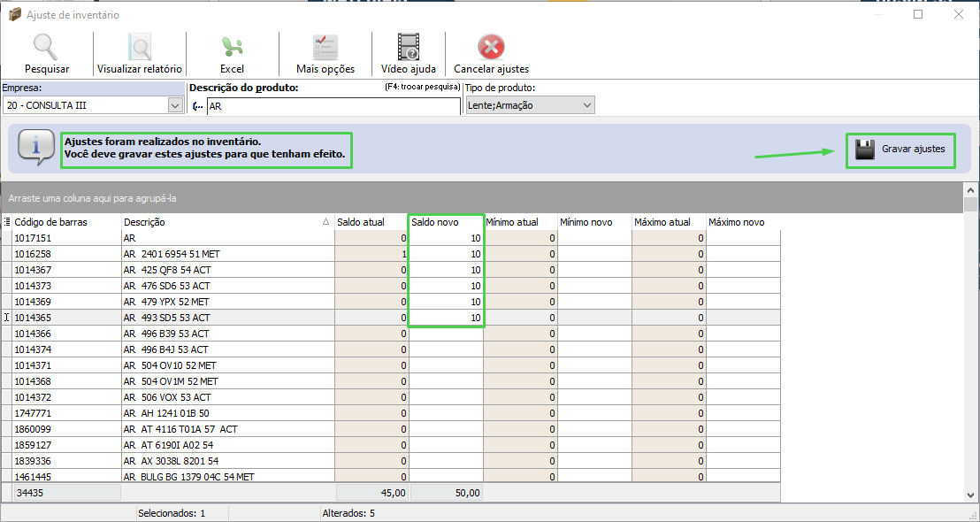Expand the Empresa dropdown
The width and height of the screenshot is (980, 522).
(x=175, y=105)
